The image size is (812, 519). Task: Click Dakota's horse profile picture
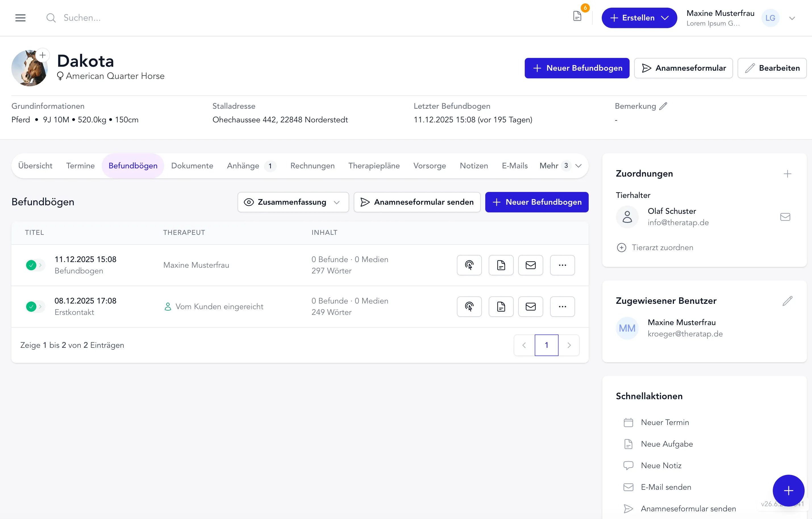click(x=29, y=68)
